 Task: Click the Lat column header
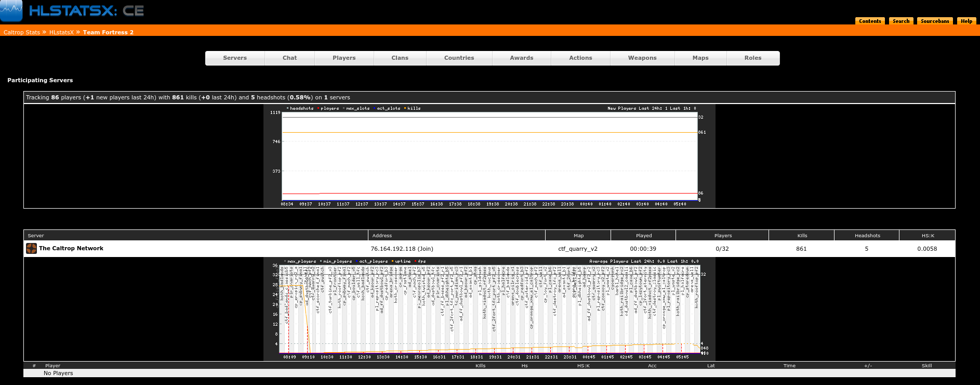pos(711,366)
